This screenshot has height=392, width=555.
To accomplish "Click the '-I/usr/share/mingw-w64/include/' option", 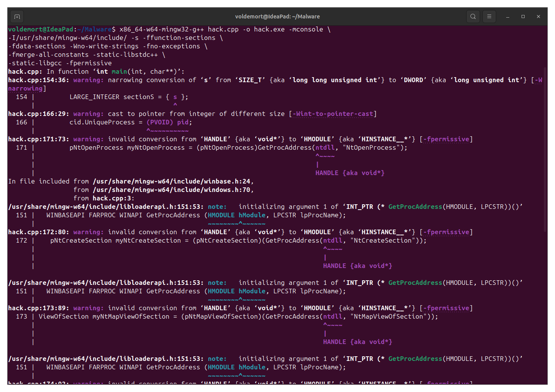I will [x=68, y=38].
